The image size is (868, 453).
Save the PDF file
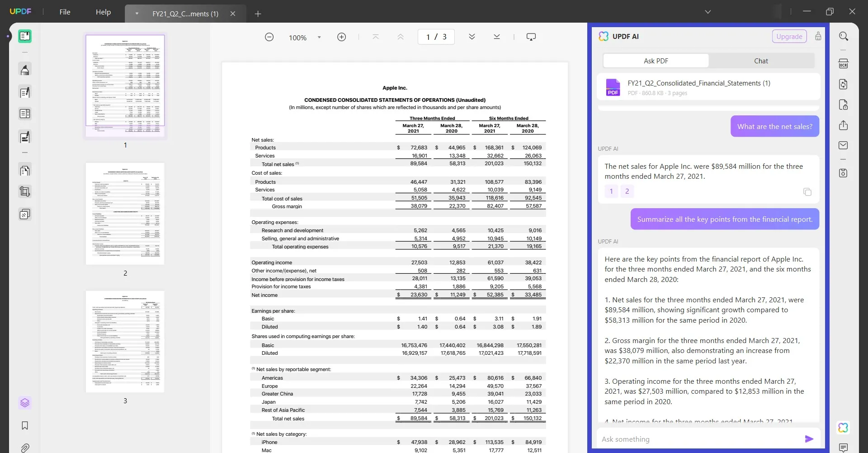click(844, 173)
